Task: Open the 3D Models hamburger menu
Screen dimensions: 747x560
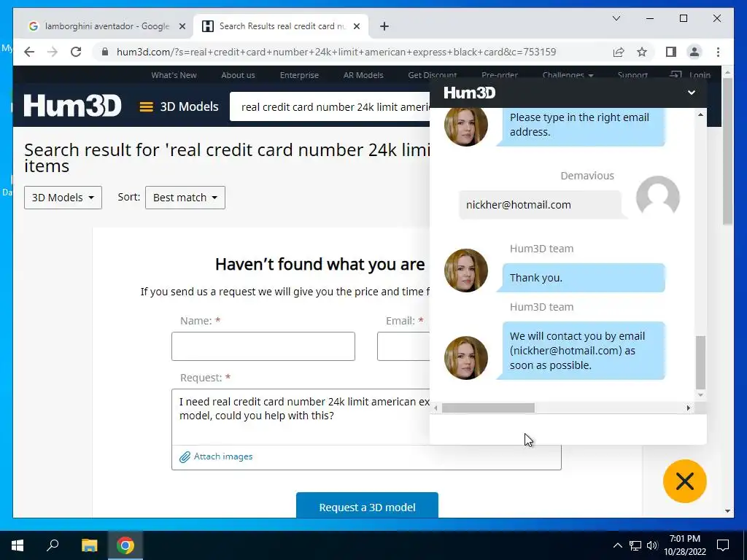Action: point(179,106)
